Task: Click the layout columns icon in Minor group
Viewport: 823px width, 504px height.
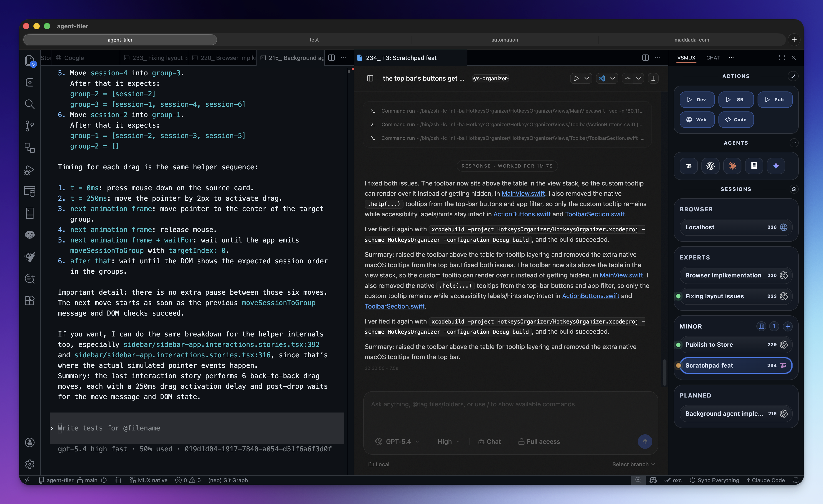Action: pos(761,326)
